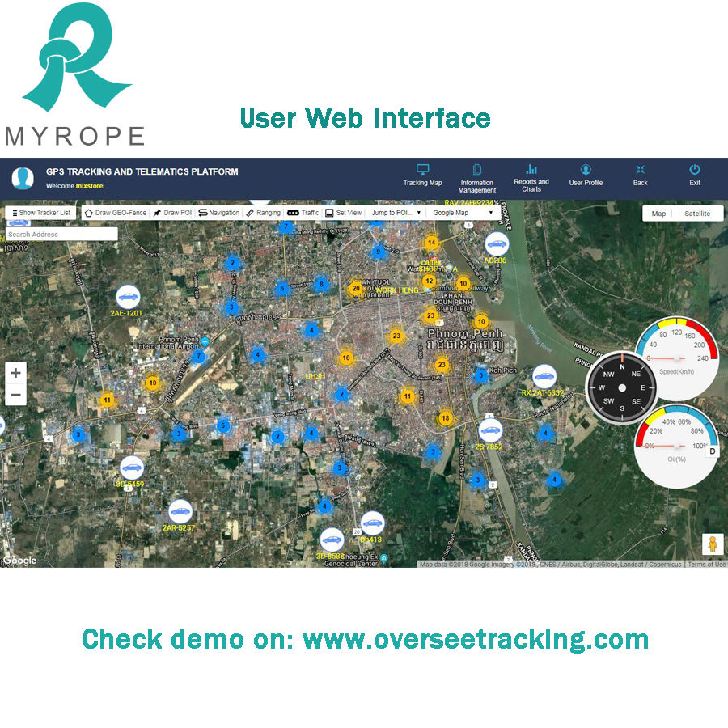The image size is (728, 728).
Task: Click the Google logo on map
Action: pyautogui.click(x=19, y=561)
